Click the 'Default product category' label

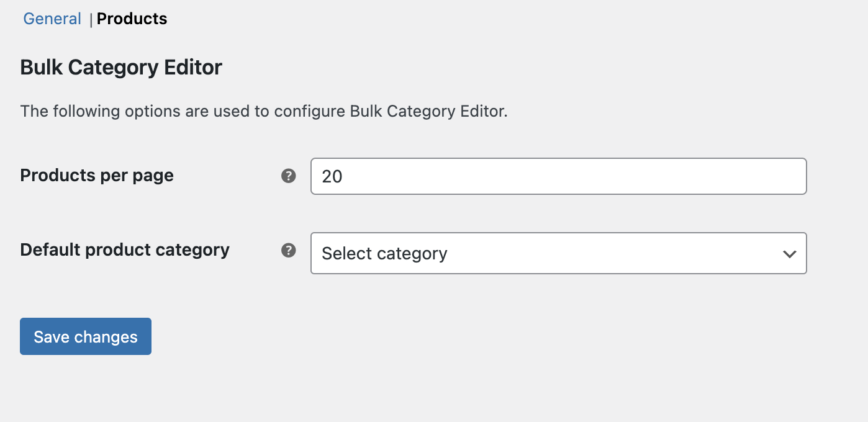125,250
